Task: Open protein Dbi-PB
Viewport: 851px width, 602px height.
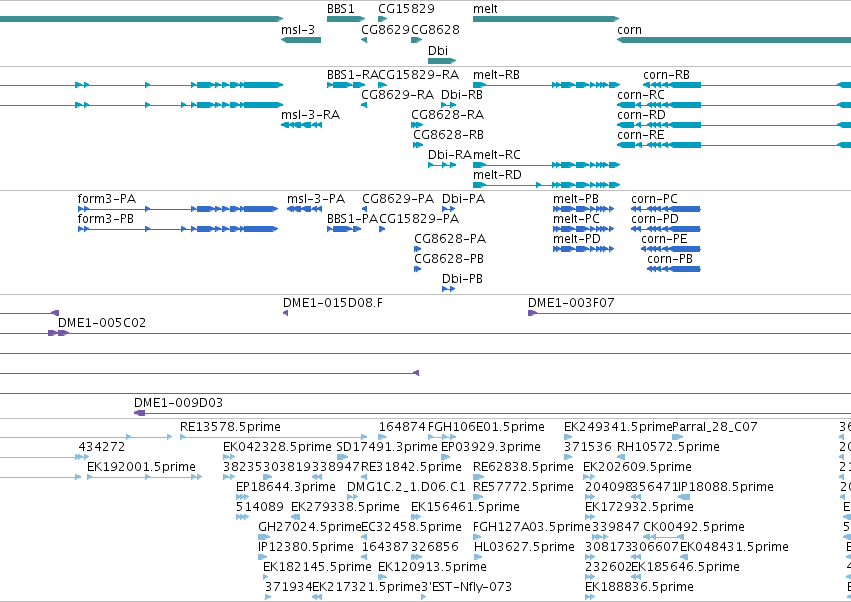Action: 462,280
